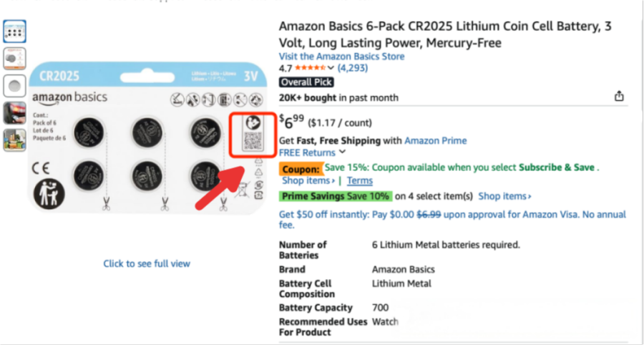Click the star rating icons

click(309, 69)
